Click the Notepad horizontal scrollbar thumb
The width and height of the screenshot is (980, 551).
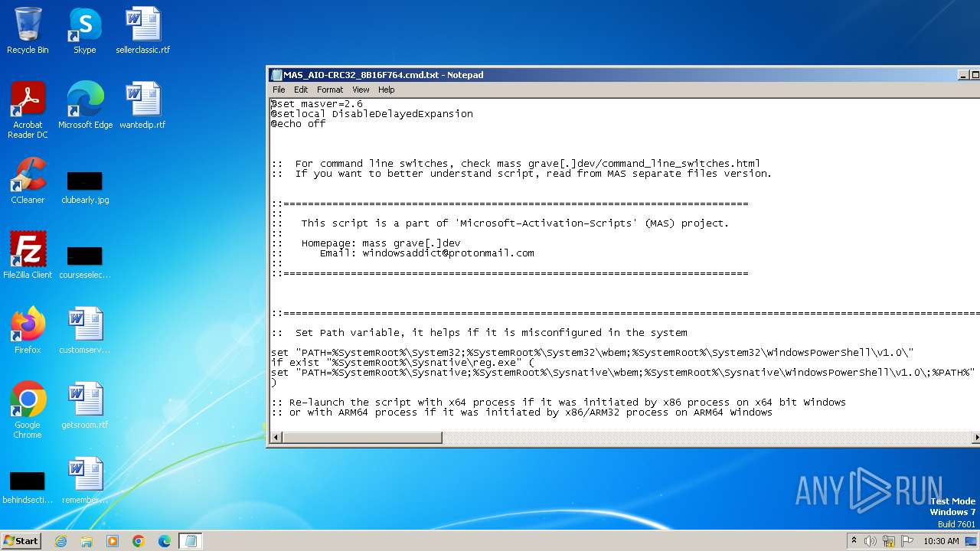[362, 437]
